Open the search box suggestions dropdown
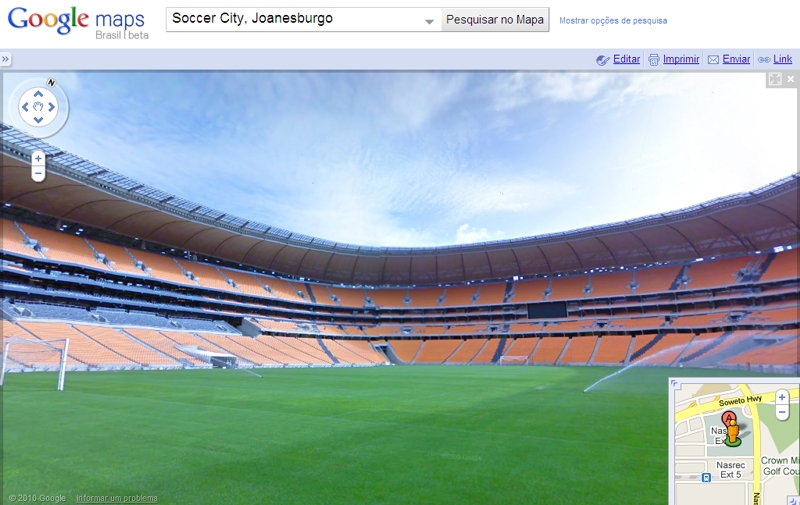 [x=430, y=21]
